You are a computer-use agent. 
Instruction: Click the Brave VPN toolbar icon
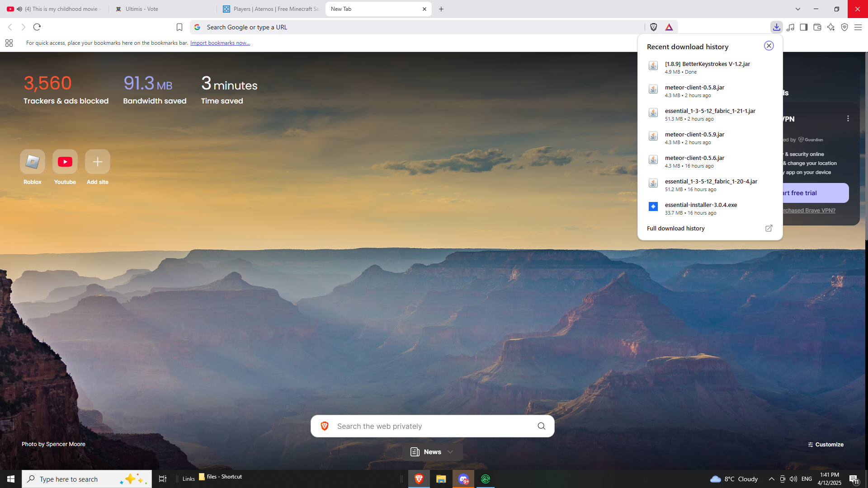tap(844, 27)
